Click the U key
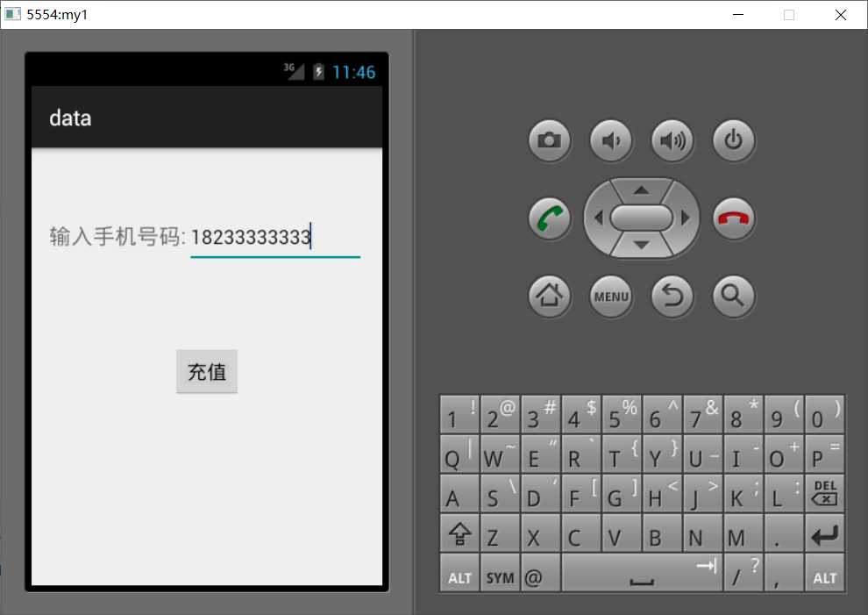The width and height of the screenshot is (868, 615). click(702, 454)
